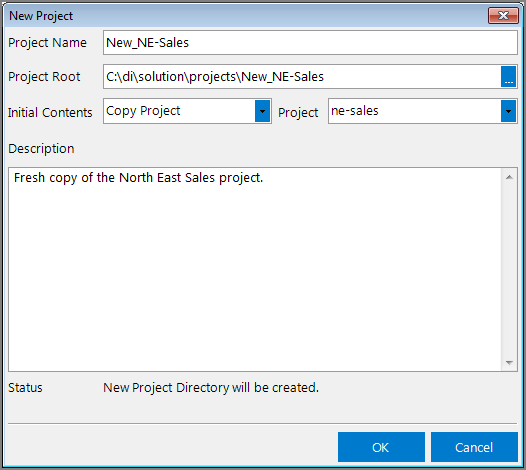
Task: Click the 'Description' label
Action: 41,149
